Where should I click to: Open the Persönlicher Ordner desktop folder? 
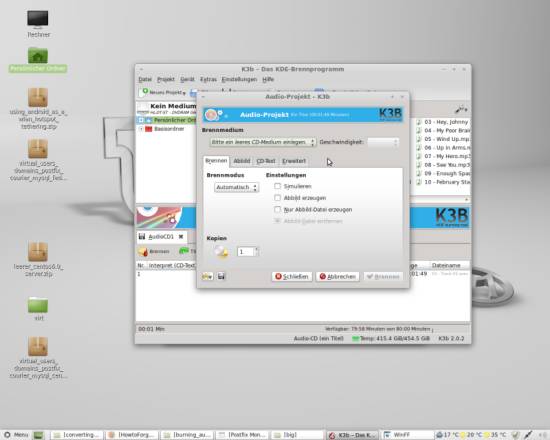point(38,56)
